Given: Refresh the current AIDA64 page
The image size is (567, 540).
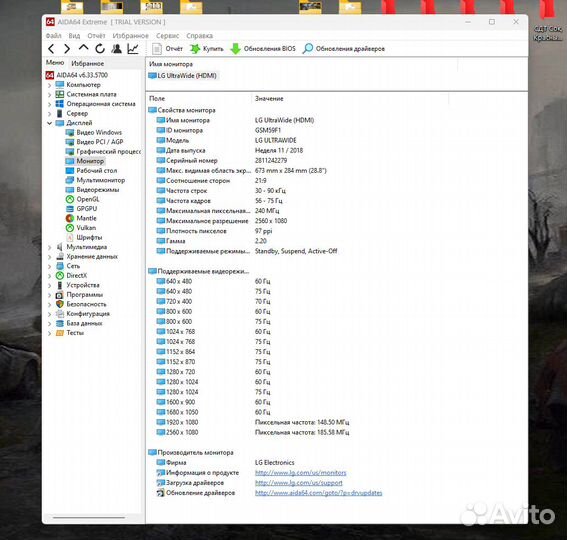Looking at the screenshot, I should pyautogui.click(x=100, y=48).
